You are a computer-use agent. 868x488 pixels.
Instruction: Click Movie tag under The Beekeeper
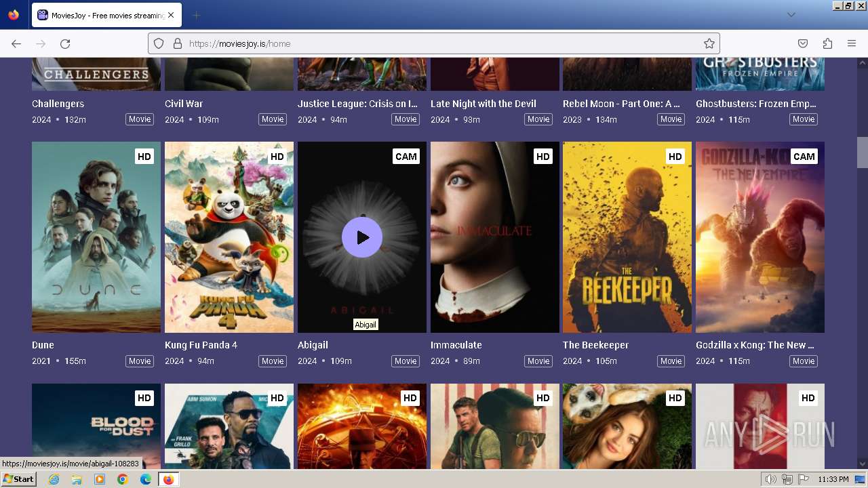(x=671, y=361)
